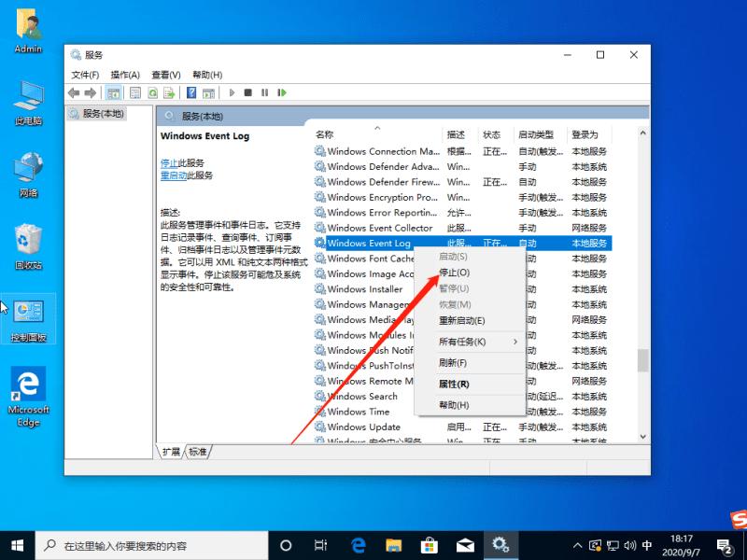Select Windows Installer service row

coord(364,289)
